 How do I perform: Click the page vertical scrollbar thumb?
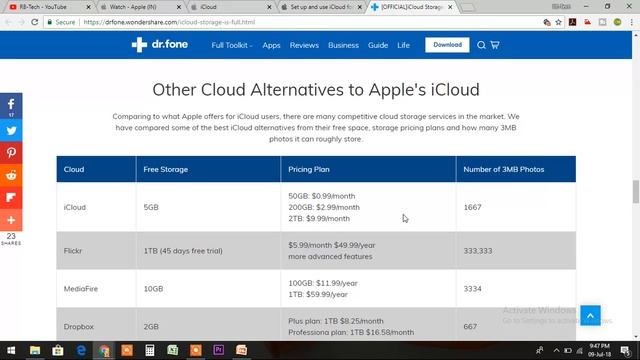tap(636, 191)
